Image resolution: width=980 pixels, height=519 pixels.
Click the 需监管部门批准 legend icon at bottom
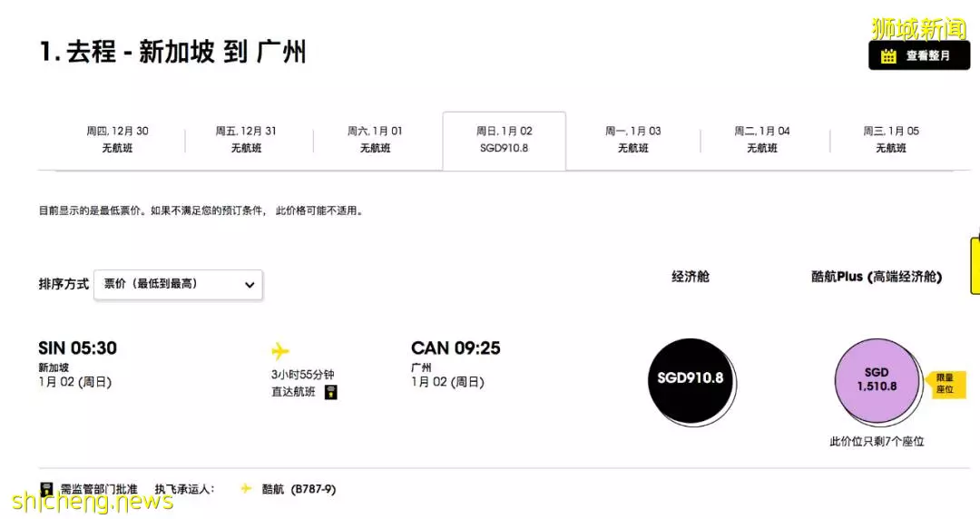point(46,489)
